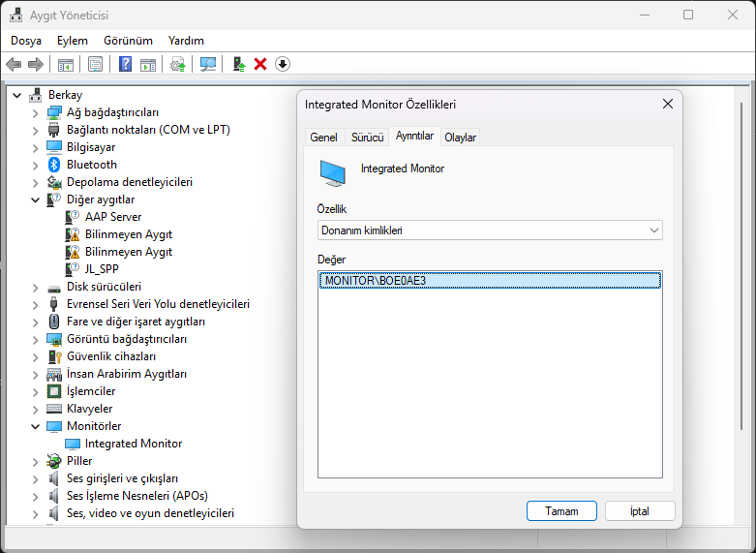Collapse the Berkay root node
This screenshot has width=756, height=553.
click(17, 96)
